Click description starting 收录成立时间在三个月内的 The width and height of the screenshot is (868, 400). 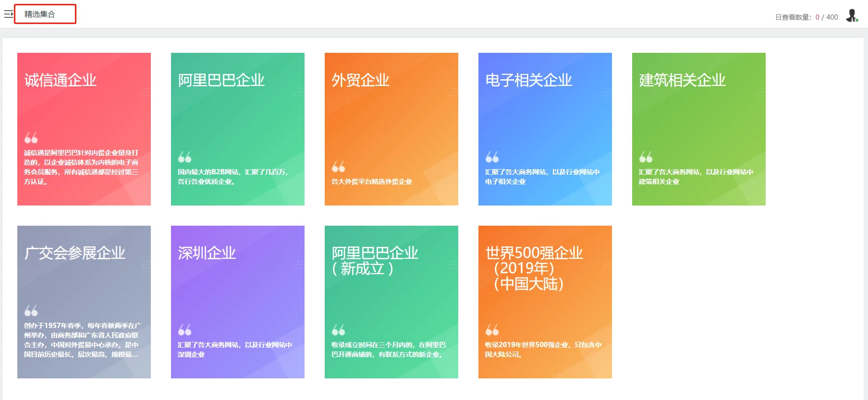pos(389,350)
